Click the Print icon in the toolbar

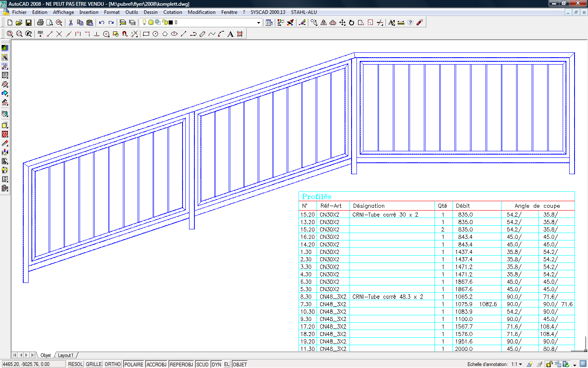pos(40,22)
